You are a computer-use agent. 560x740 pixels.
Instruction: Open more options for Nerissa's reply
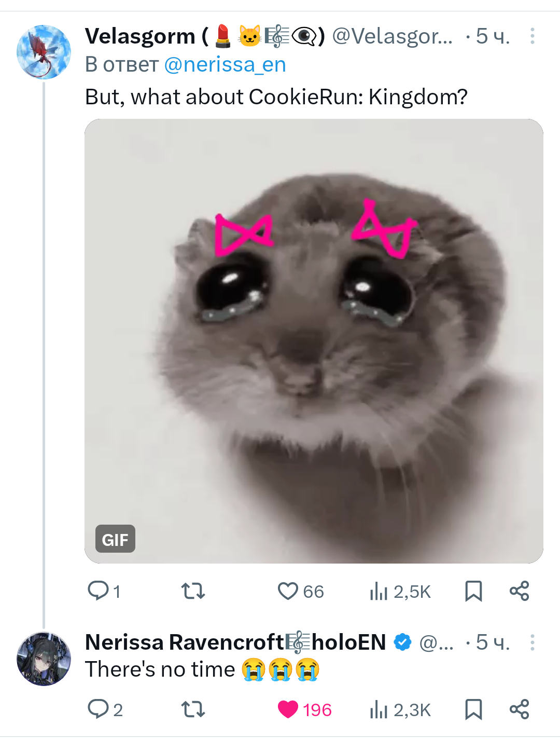pos(532,642)
